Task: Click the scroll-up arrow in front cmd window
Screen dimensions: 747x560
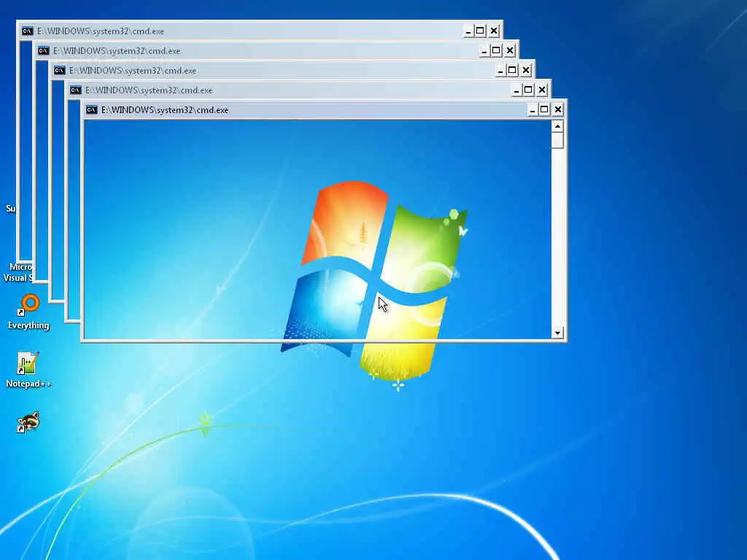Action: [558, 126]
